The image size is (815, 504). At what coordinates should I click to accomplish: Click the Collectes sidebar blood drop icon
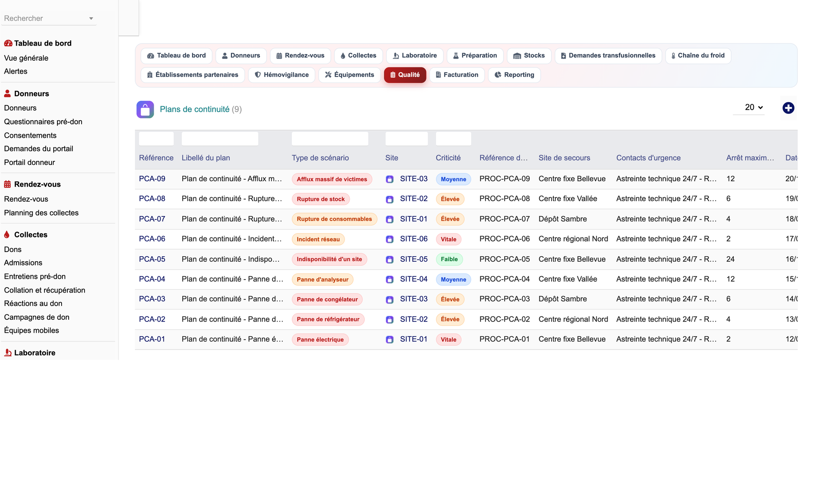point(7,234)
